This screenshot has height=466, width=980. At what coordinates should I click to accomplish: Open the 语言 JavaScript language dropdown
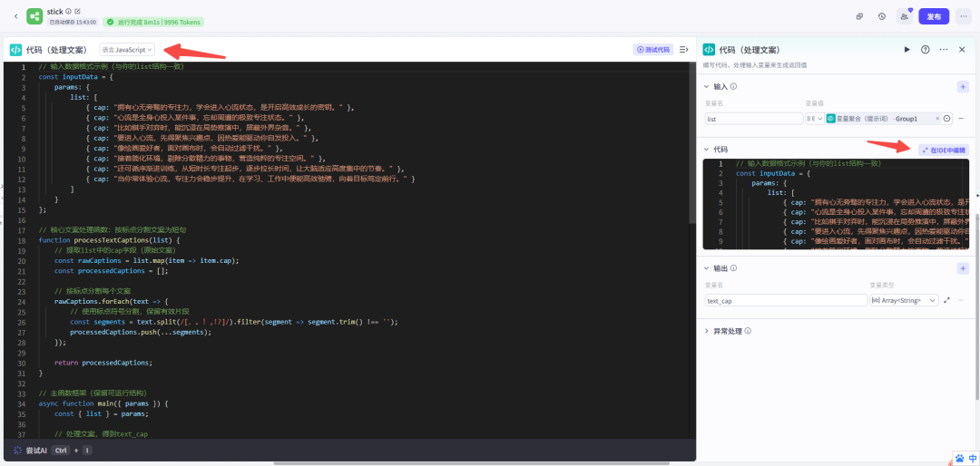128,50
